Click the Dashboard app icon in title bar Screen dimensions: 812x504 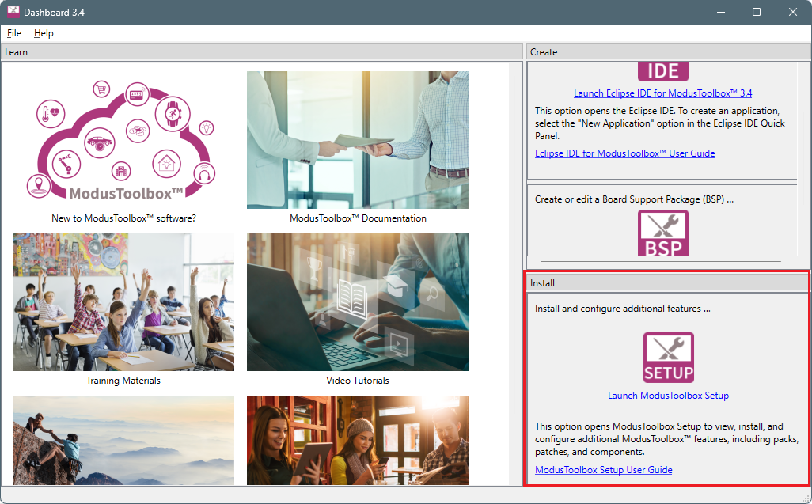13,12
